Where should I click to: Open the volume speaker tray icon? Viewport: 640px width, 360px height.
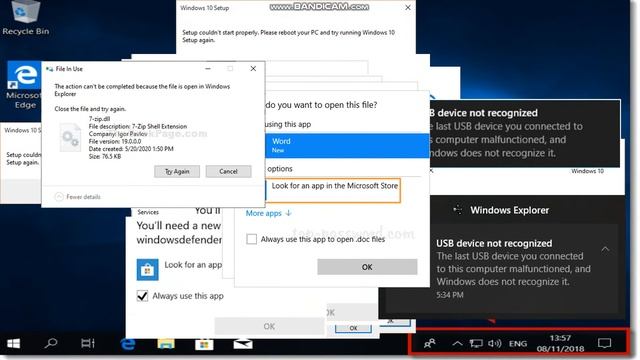coord(495,343)
